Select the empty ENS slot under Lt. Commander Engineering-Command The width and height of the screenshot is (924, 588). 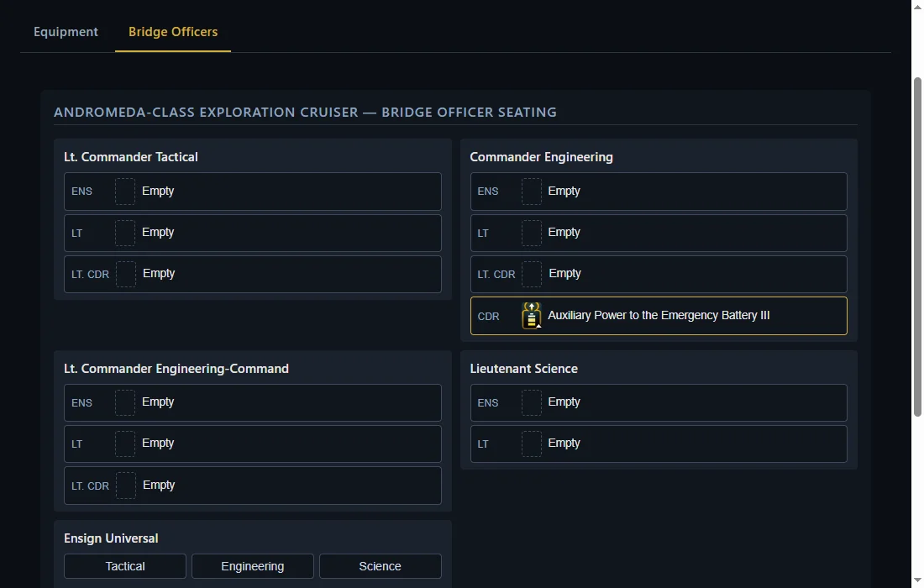click(x=252, y=402)
